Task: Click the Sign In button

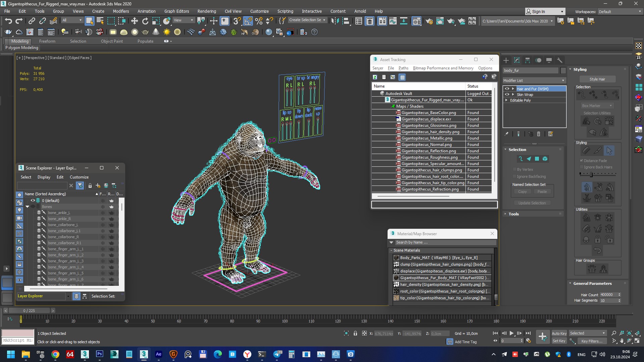Action: (545, 11)
